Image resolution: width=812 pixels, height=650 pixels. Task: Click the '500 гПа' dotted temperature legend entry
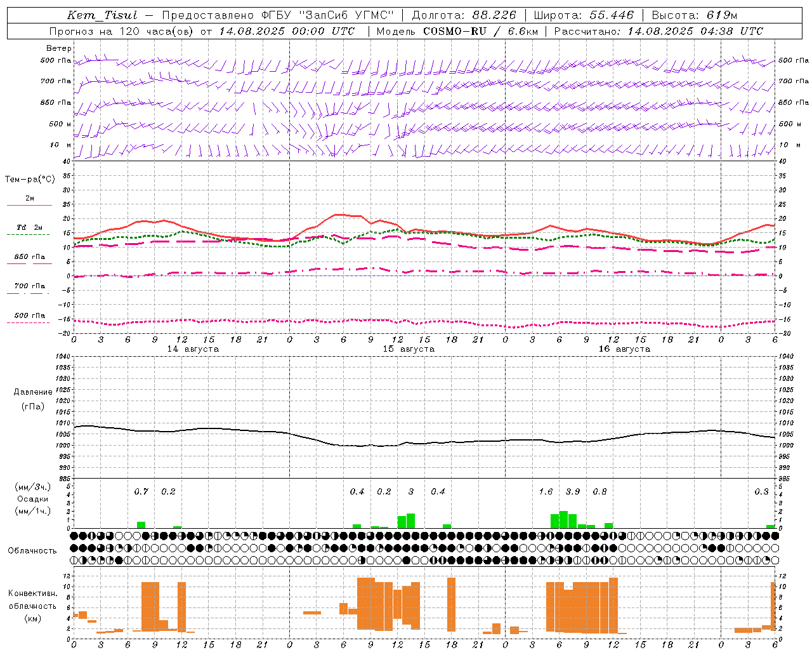(30, 315)
